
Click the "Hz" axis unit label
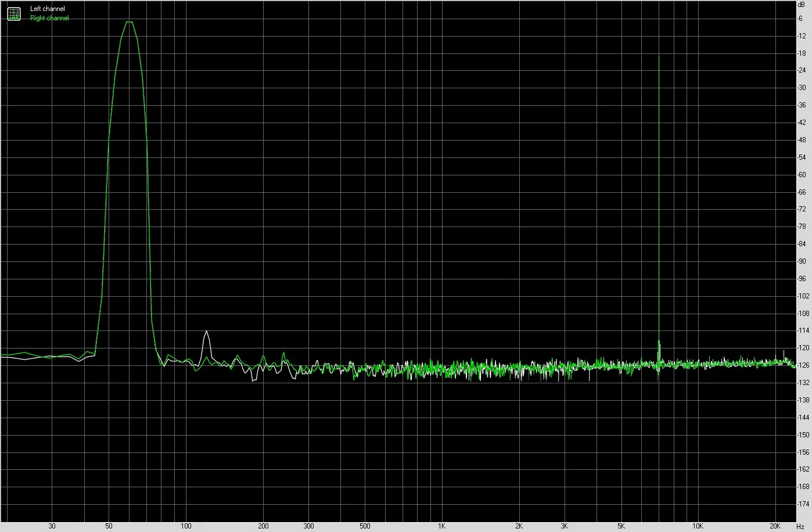[x=800, y=526]
